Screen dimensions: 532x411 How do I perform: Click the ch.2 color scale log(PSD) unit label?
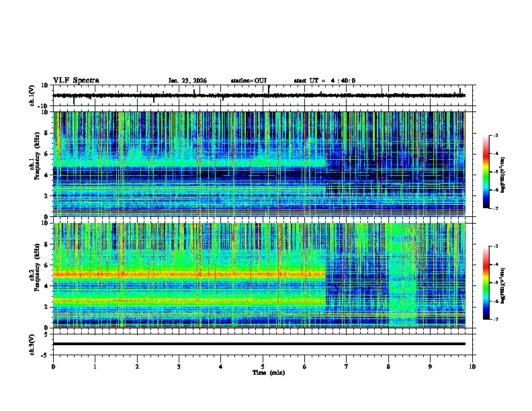(x=503, y=286)
